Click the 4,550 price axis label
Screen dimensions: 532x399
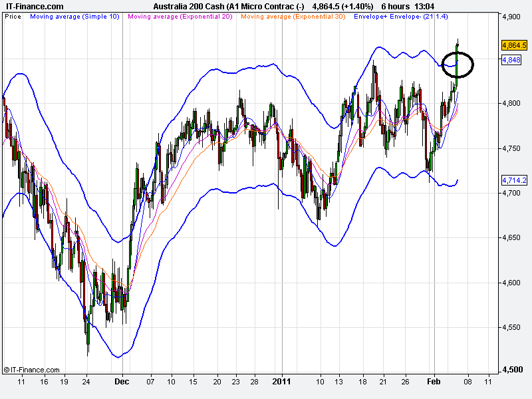pyautogui.click(x=511, y=327)
